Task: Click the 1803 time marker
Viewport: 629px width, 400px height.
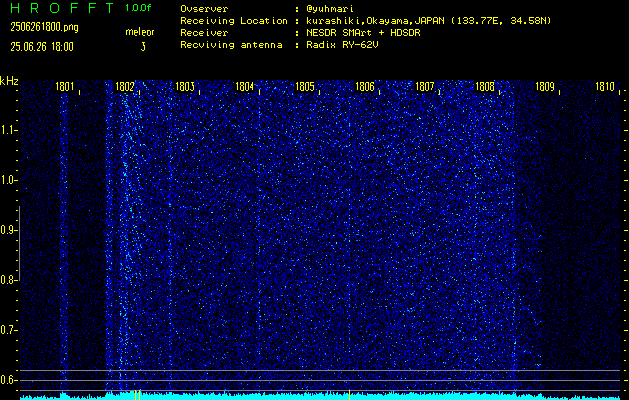Action: pos(185,87)
